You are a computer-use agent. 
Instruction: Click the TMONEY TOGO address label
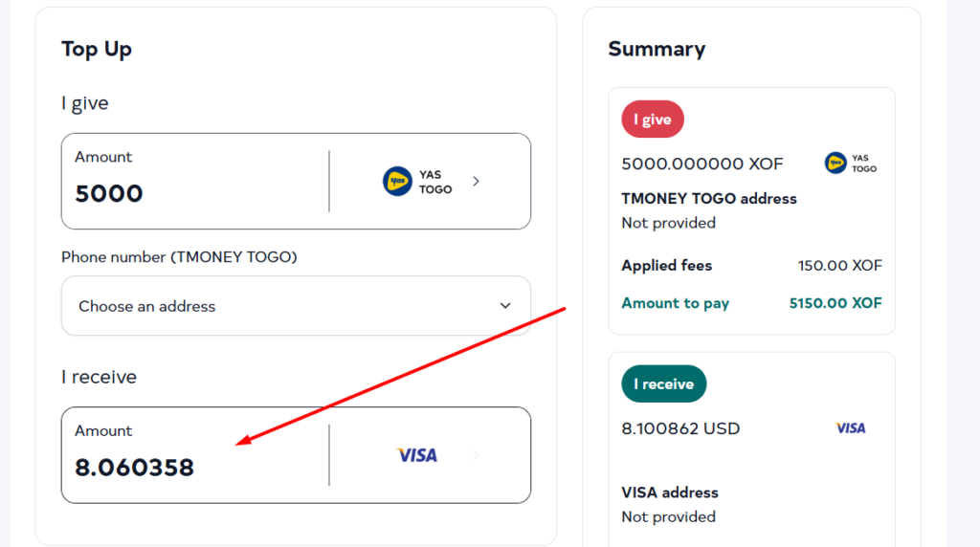point(709,199)
